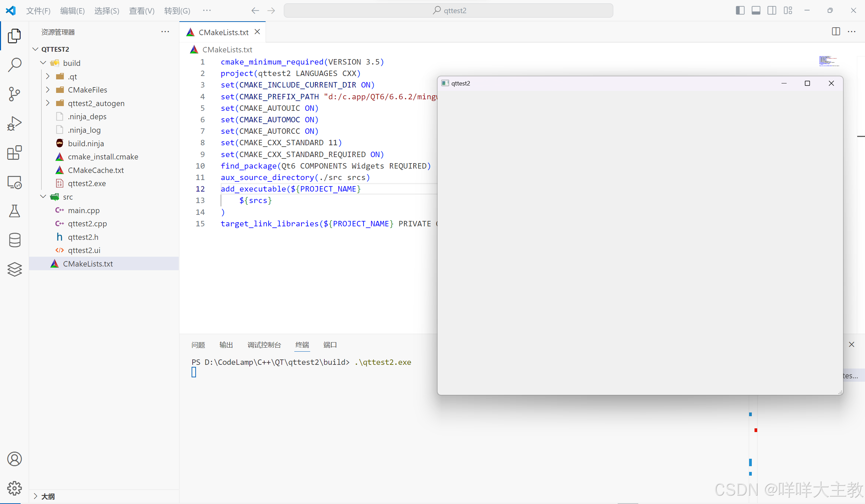Image resolution: width=865 pixels, height=504 pixels.
Task: Open CMakeCache.txt file
Action: click(96, 170)
